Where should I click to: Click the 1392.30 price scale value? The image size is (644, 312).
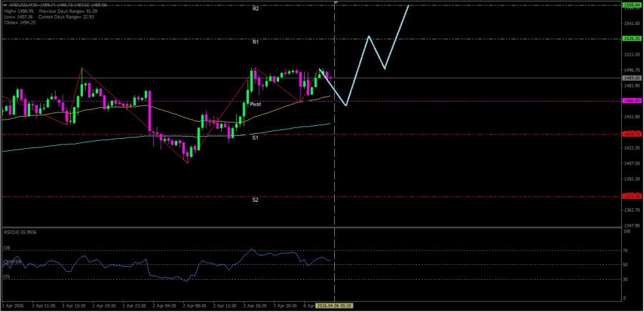pyautogui.click(x=632, y=179)
